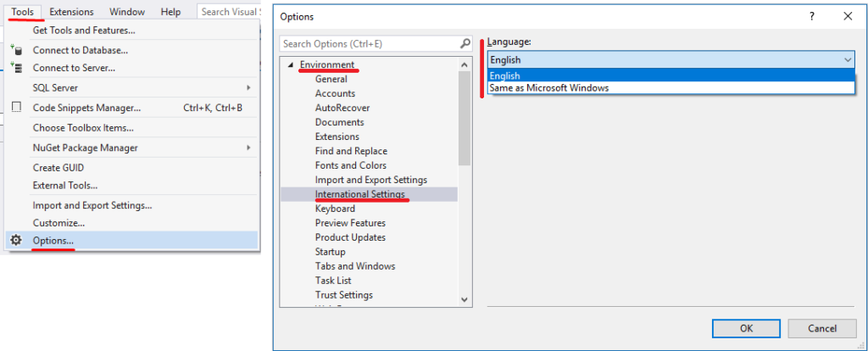868x351 pixels.
Task: Click the gear icon beside Options
Action: (16, 241)
